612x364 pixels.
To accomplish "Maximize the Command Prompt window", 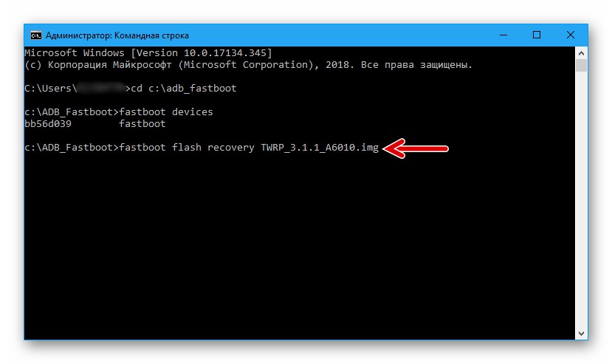I will pos(537,35).
